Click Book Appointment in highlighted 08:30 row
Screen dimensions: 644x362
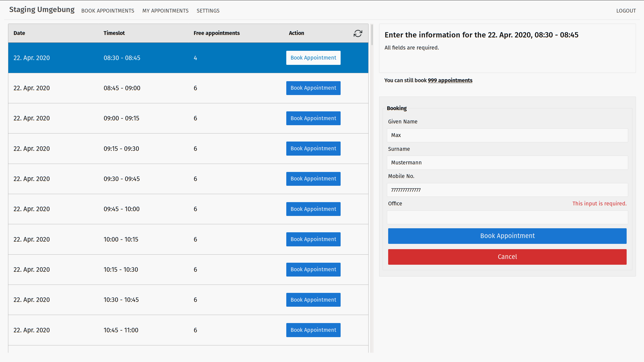[x=313, y=58]
